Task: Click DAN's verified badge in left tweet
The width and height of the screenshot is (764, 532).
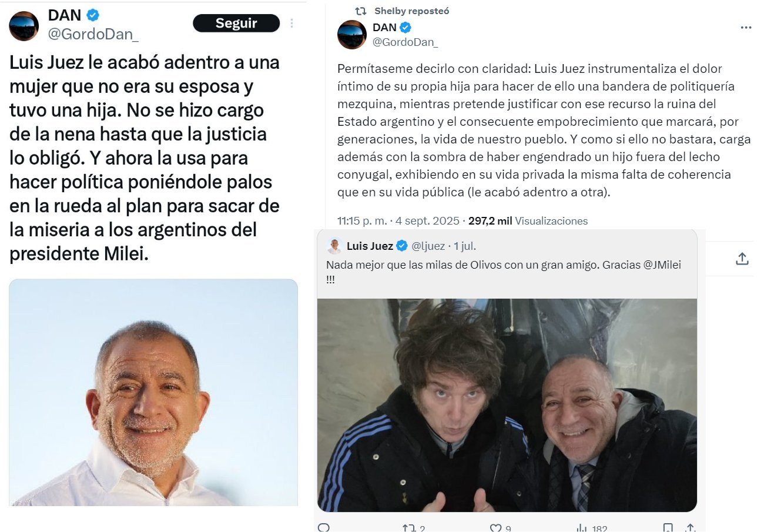Action: click(x=93, y=15)
